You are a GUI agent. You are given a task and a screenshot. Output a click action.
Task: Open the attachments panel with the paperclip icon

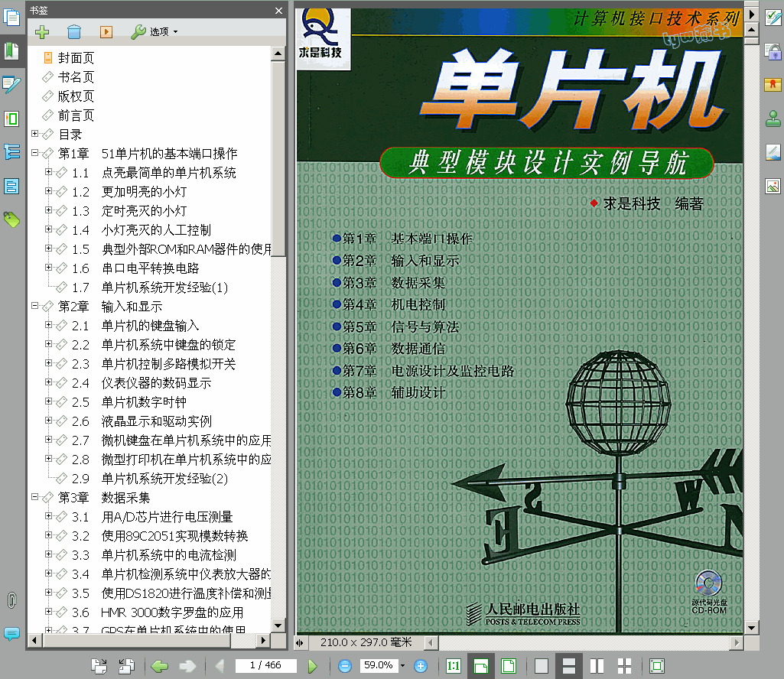(x=11, y=600)
